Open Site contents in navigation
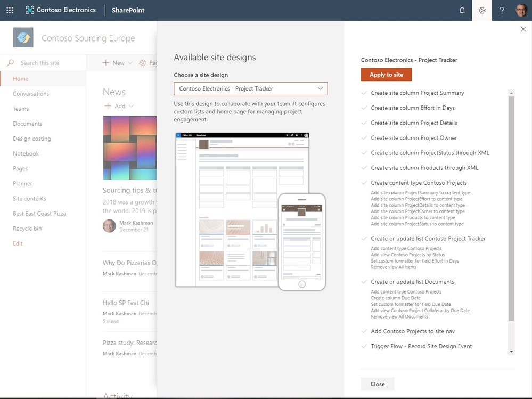The height and width of the screenshot is (399, 532). click(x=29, y=199)
